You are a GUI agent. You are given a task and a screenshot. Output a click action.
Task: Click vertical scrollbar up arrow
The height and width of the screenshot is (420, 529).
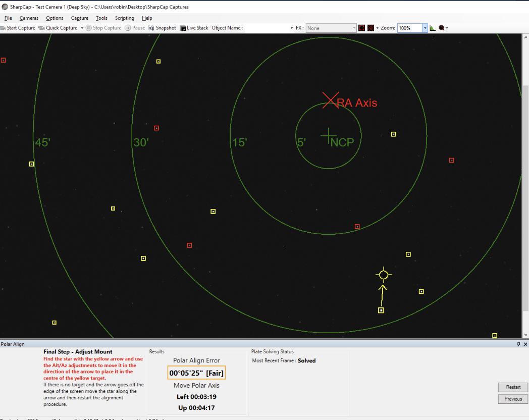pos(525,37)
